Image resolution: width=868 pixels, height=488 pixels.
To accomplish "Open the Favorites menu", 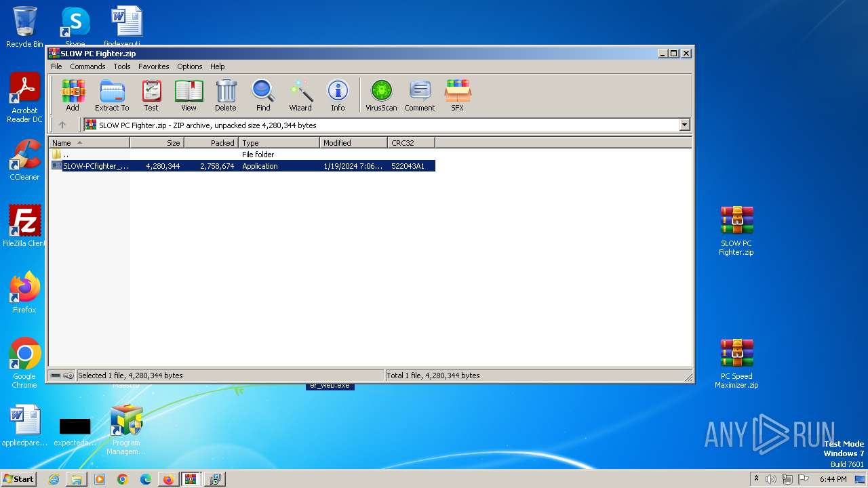I will [x=154, y=66].
